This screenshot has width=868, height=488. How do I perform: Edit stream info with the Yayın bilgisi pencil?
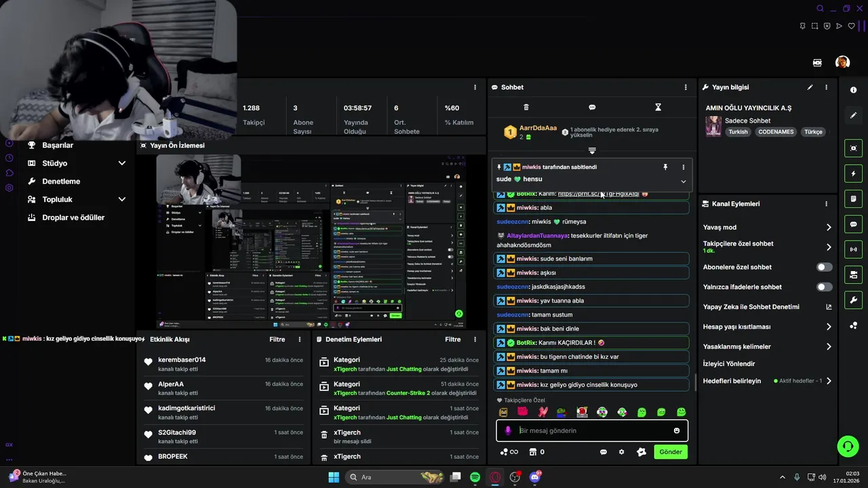810,87
